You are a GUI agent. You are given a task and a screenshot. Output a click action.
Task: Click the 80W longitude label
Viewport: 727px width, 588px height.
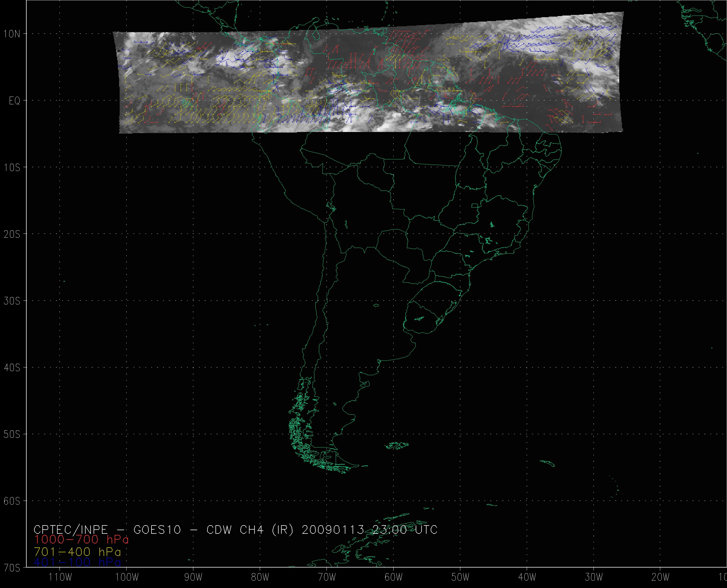pyautogui.click(x=260, y=577)
